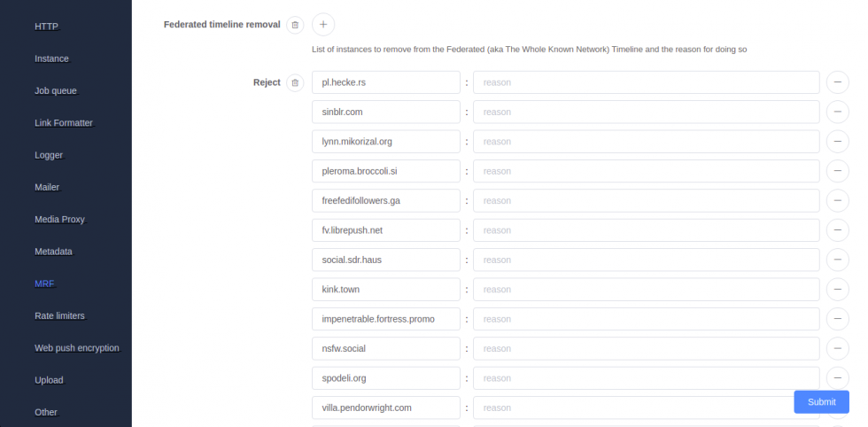Delete the freefedifollowers.ga row
The height and width of the screenshot is (427, 868).
[837, 200]
